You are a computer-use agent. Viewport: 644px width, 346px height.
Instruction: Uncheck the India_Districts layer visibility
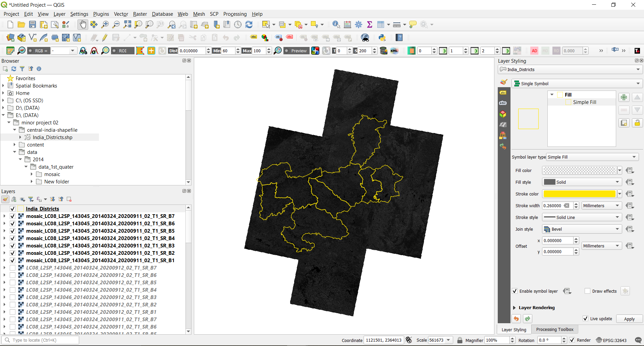click(x=12, y=209)
